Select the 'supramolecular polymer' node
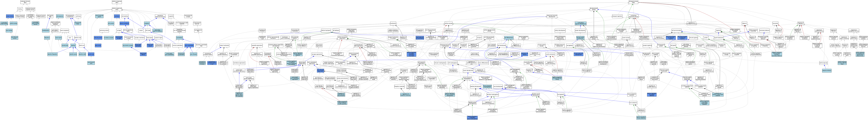Image resolution: width=868 pixels, height=120 pixels. click(x=197, y=23)
